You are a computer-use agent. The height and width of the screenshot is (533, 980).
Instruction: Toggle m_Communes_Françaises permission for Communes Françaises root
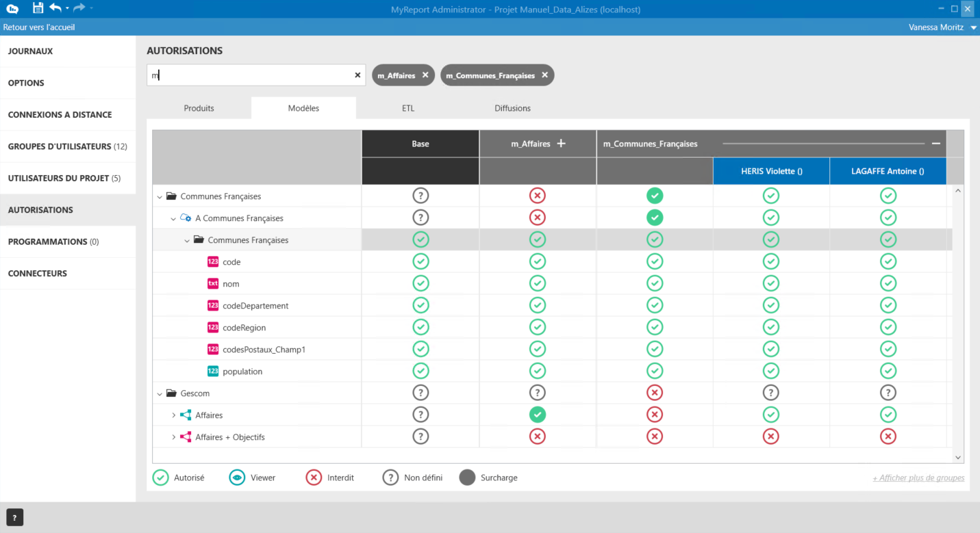[x=655, y=196]
